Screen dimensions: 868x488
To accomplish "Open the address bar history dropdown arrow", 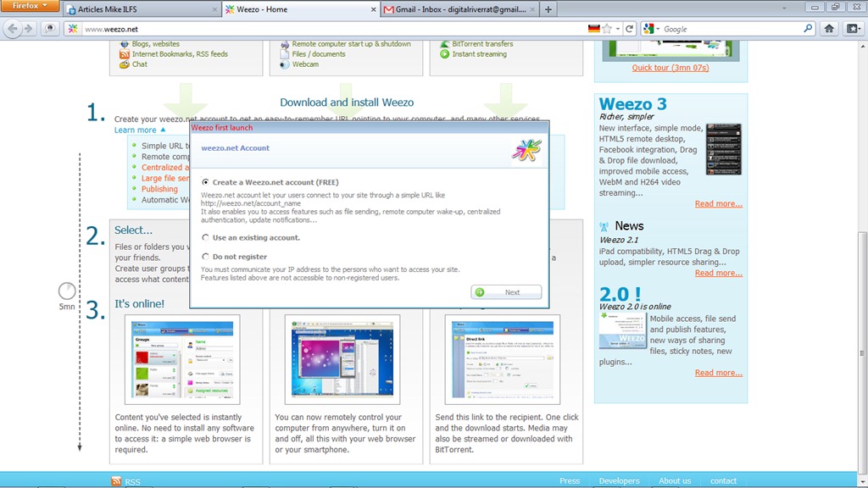I will coord(618,29).
